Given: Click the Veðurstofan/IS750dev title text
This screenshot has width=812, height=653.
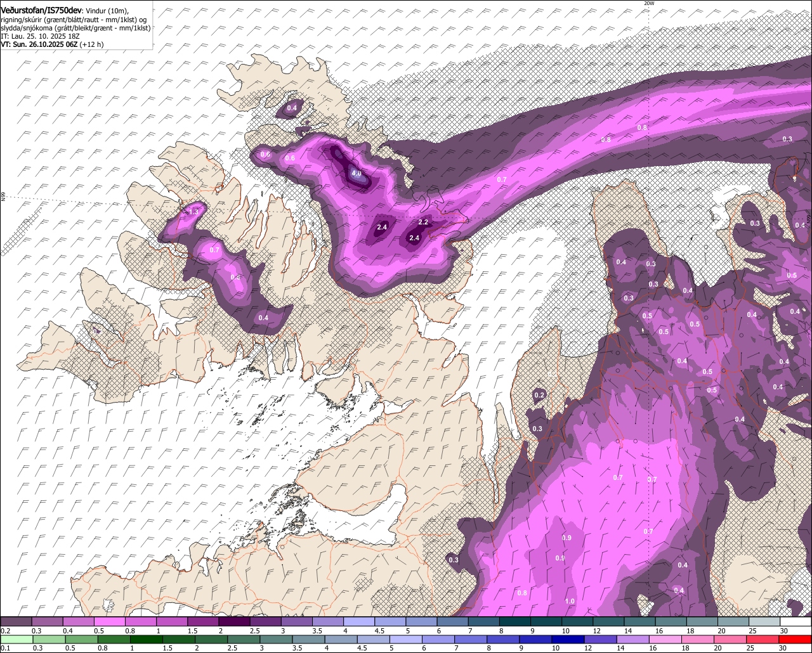Looking at the screenshot, I should tap(41, 10).
